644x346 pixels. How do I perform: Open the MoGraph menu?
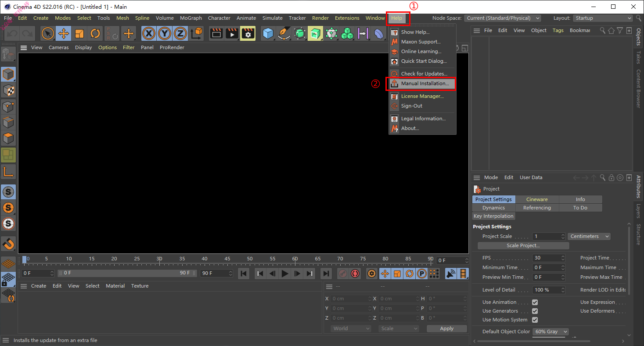(x=191, y=18)
